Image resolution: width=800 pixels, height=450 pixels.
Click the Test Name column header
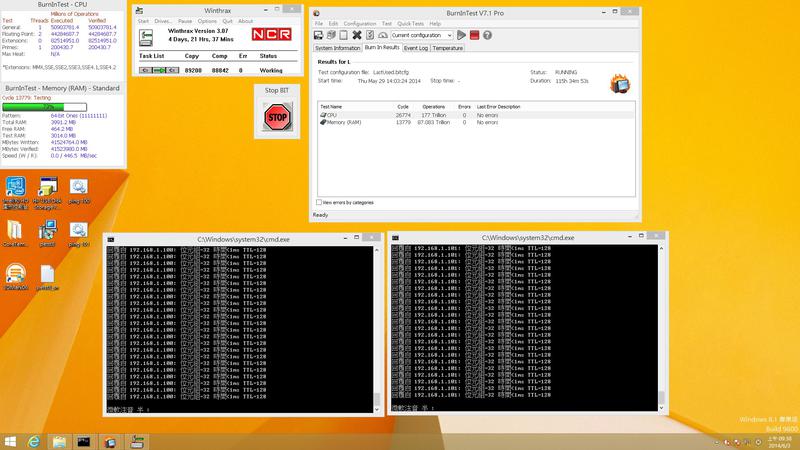point(331,107)
